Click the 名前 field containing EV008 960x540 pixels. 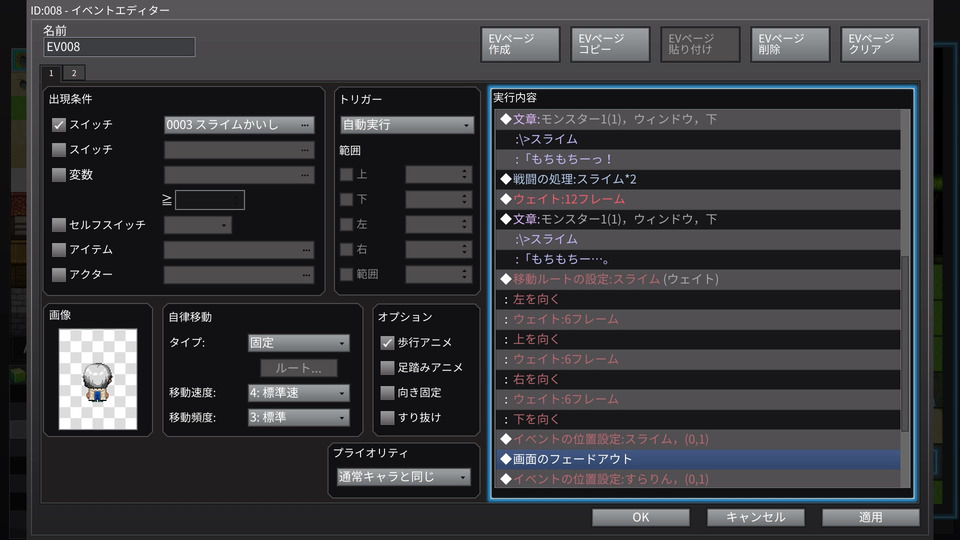pos(119,47)
